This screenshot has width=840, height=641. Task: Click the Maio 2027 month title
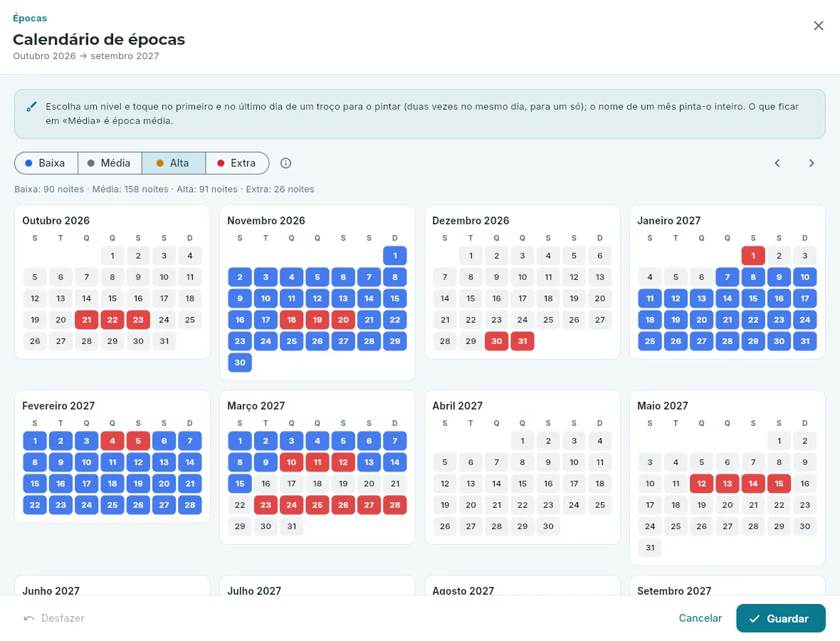(663, 406)
